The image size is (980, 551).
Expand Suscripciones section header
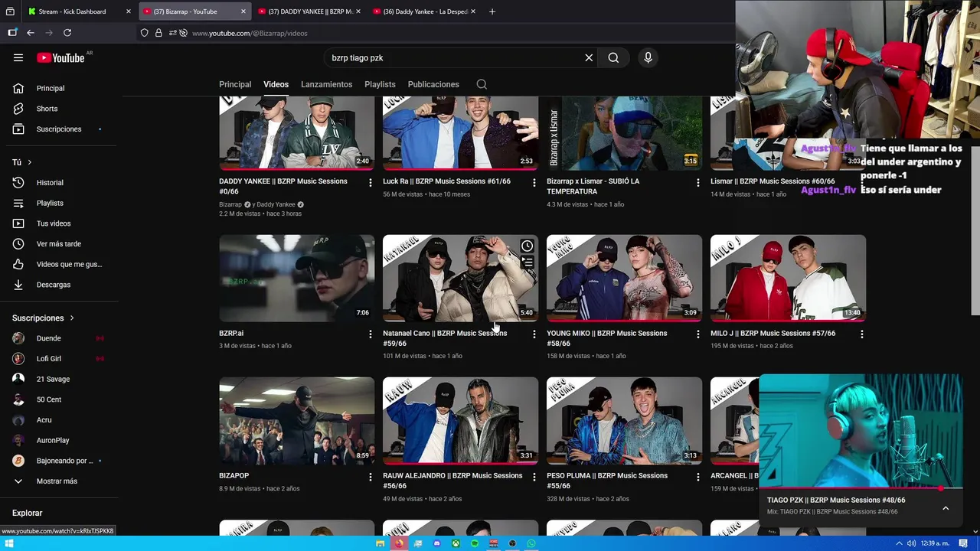tap(44, 318)
